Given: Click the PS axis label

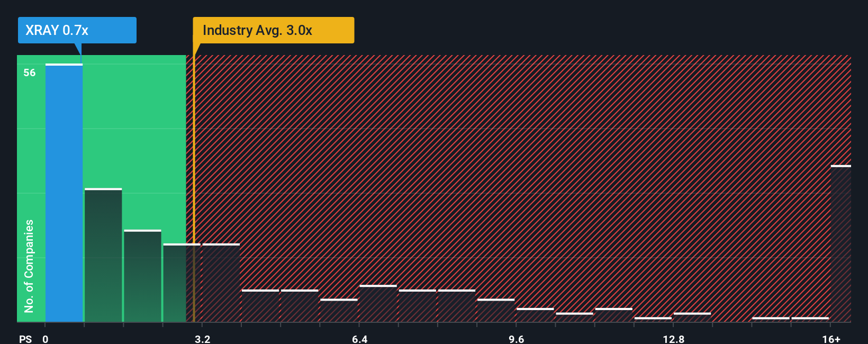Looking at the screenshot, I should point(25,339).
